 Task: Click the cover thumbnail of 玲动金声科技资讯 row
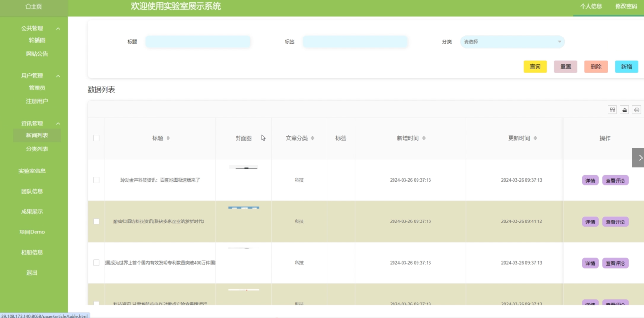(244, 167)
